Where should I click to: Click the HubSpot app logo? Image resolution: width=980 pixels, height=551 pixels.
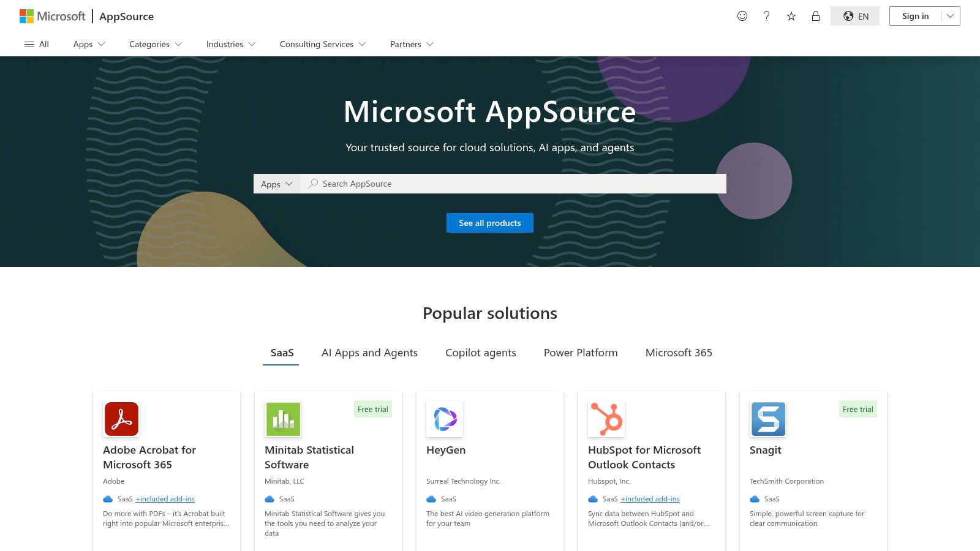pos(606,419)
